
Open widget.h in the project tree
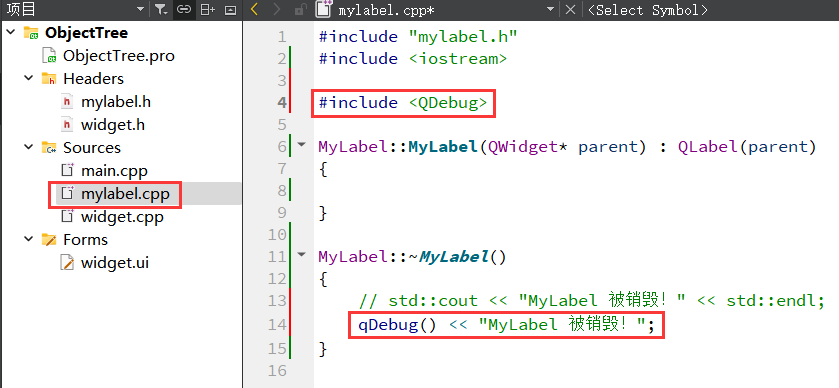tap(113, 125)
